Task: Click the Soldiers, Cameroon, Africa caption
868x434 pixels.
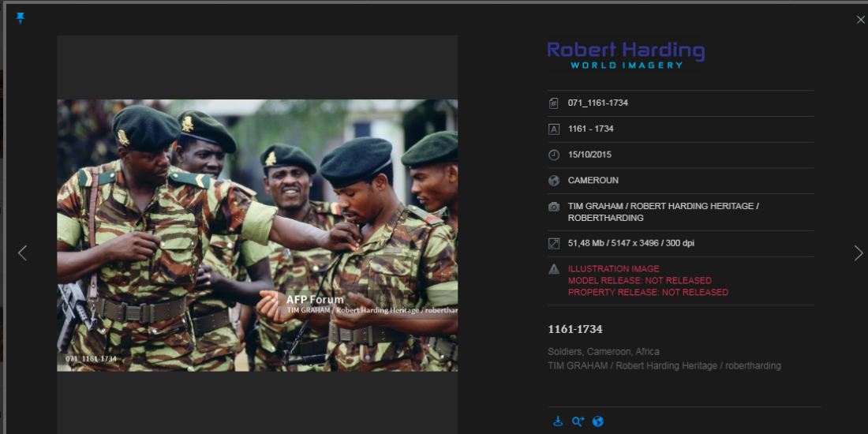Action: (604, 351)
